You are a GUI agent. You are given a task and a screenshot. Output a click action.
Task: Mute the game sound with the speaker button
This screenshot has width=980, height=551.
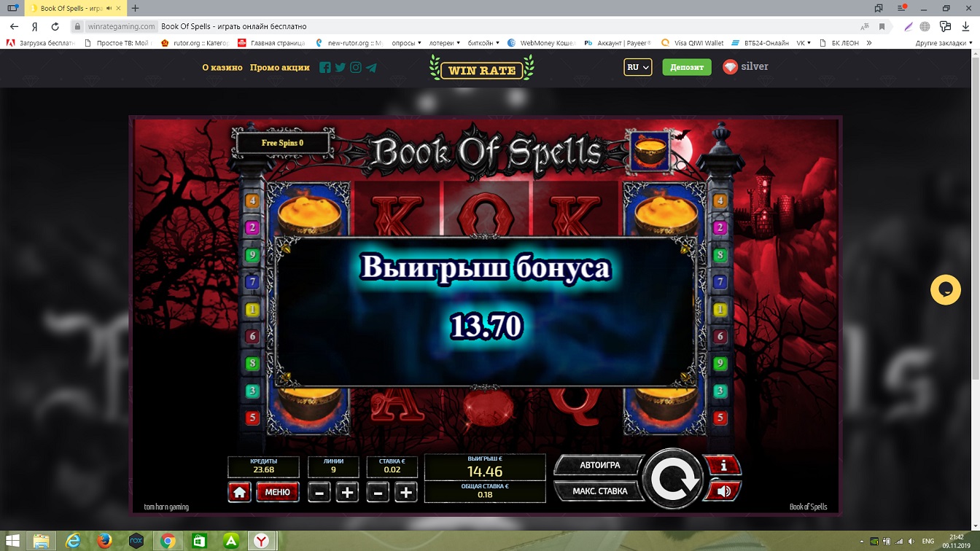(x=723, y=491)
